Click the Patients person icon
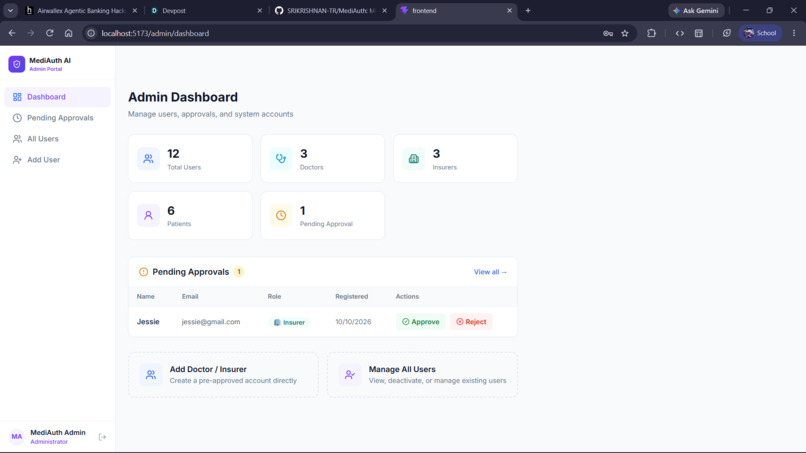 click(148, 215)
